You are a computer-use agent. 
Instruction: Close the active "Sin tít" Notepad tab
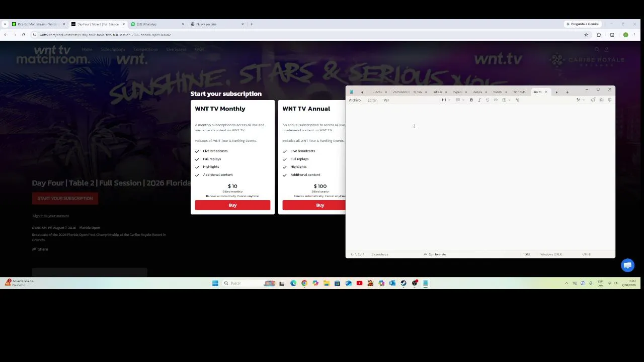pyautogui.click(x=546, y=92)
